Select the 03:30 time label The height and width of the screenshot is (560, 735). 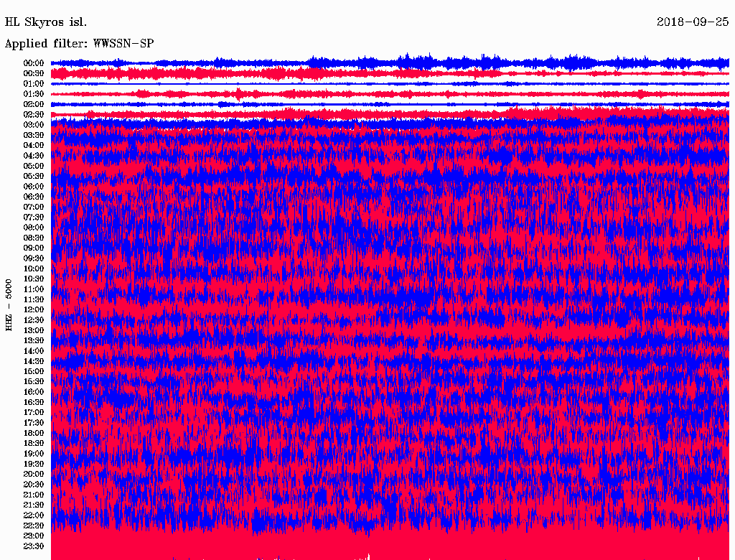34,135
